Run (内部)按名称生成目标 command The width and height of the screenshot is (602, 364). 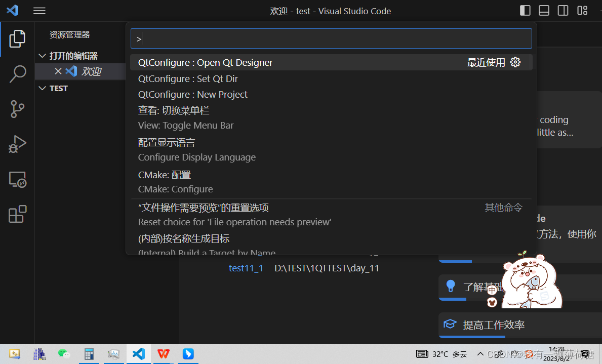click(331, 244)
